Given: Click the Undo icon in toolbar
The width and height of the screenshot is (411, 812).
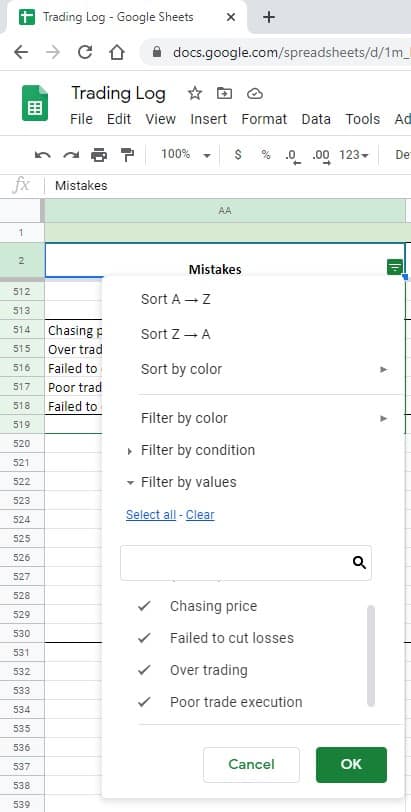Looking at the screenshot, I should [42, 154].
